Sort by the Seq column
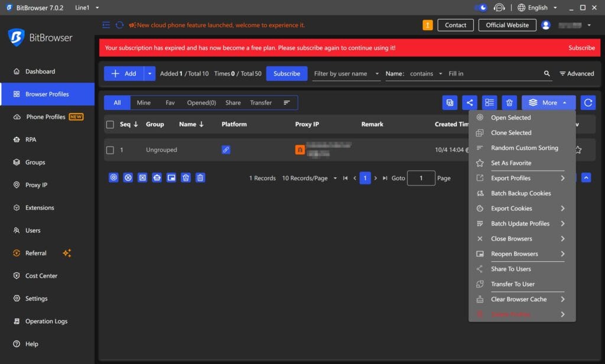 (129, 124)
